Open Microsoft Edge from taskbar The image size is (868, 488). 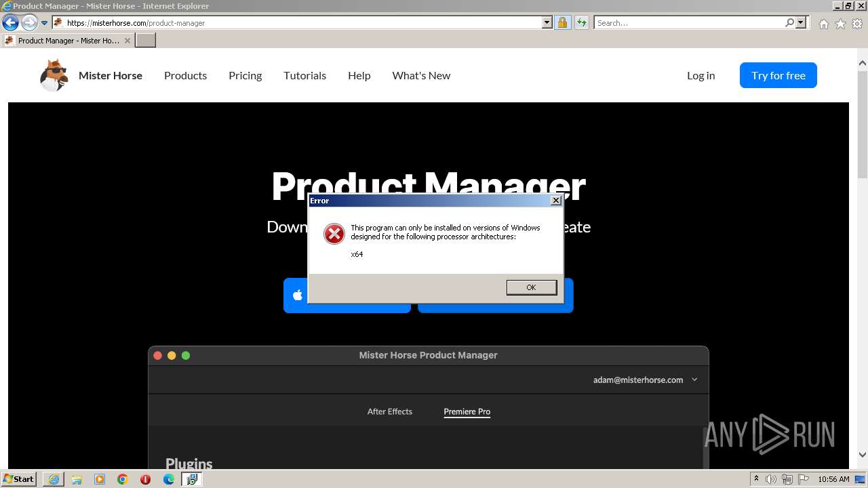tap(169, 479)
